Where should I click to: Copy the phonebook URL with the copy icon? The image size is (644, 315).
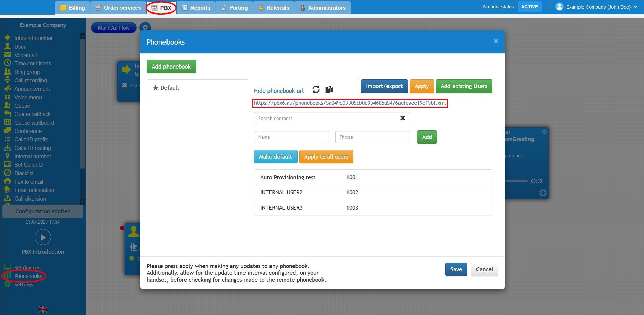(329, 89)
